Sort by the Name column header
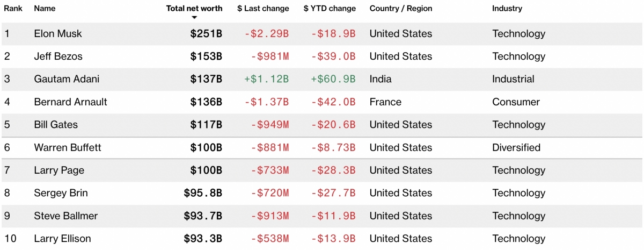Screen dimensions: 644x250 tap(45, 9)
